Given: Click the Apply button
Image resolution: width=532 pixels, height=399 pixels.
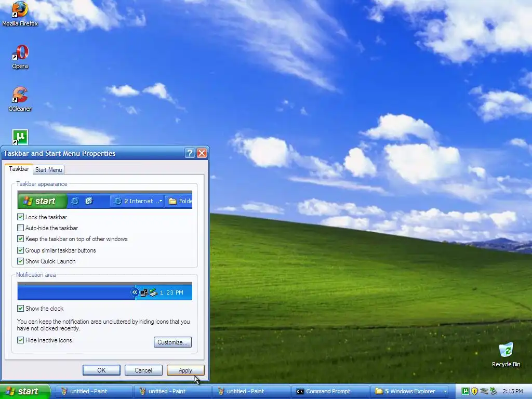Looking at the screenshot, I should tap(185, 370).
